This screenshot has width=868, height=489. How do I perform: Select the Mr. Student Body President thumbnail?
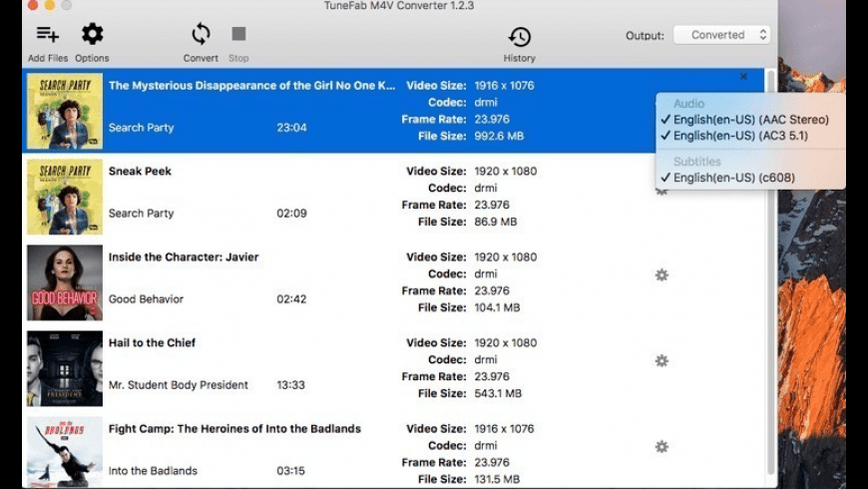65,369
